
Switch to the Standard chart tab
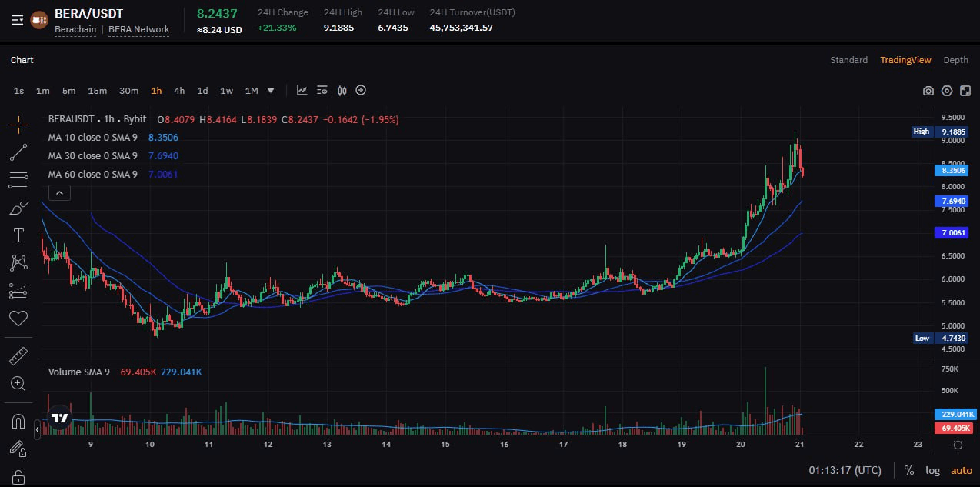(x=848, y=60)
